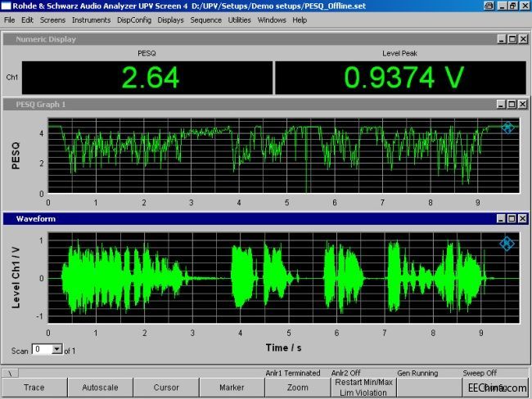Open the Edit menu
The width and height of the screenshot is (532, 399).
(x=27, y=20)
